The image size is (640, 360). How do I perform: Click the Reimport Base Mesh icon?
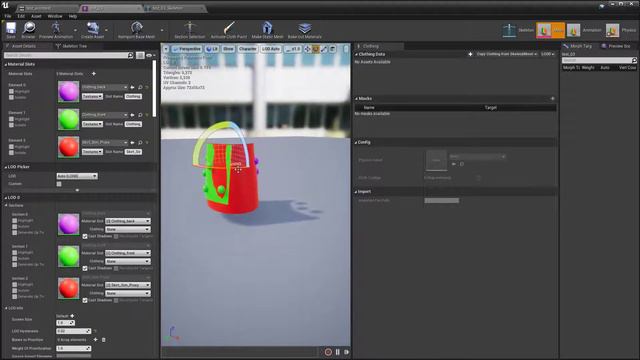click(x=136, y=28)
